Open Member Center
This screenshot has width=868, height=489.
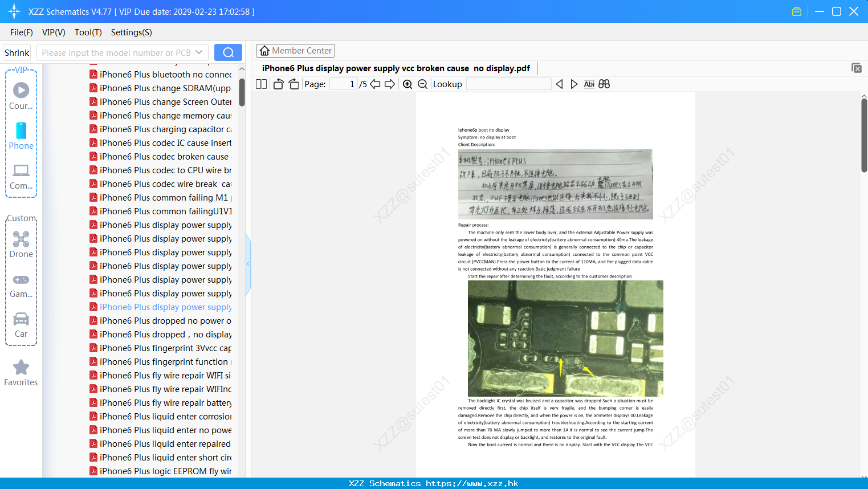(x=295, y=51)
